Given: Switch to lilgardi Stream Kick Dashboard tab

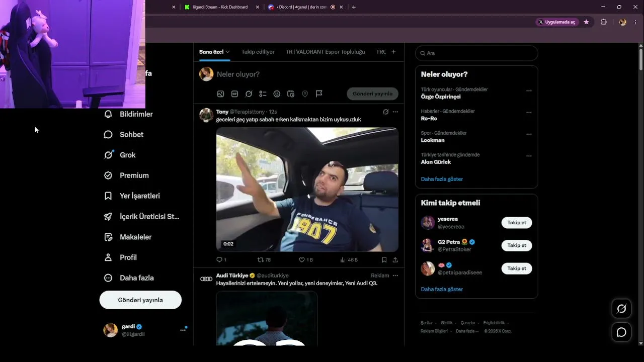Looking at the screenshot, I should tap(221, 7).
